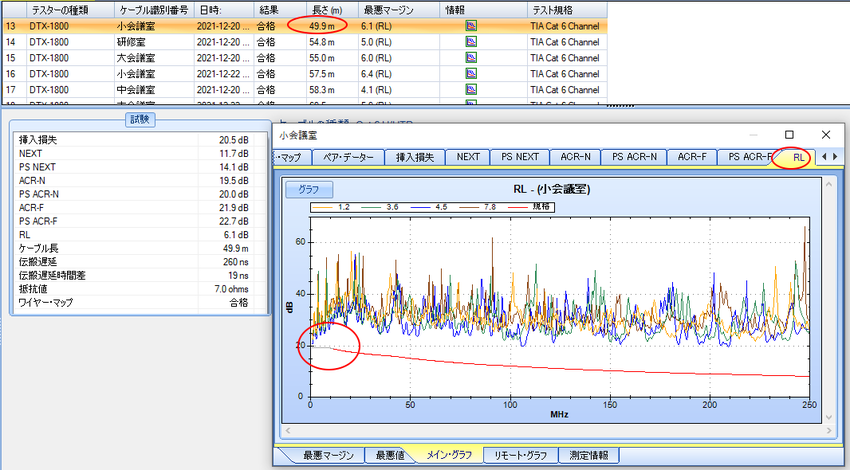Switch to the PS ACR-F tab
850x470 pixels.
point(749,157)
